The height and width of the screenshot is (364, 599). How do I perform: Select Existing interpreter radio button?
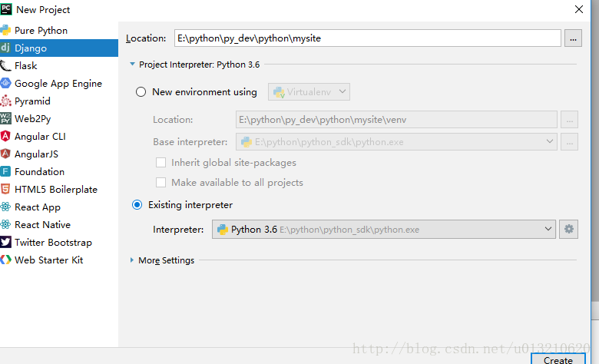click(x=137, y=205)
